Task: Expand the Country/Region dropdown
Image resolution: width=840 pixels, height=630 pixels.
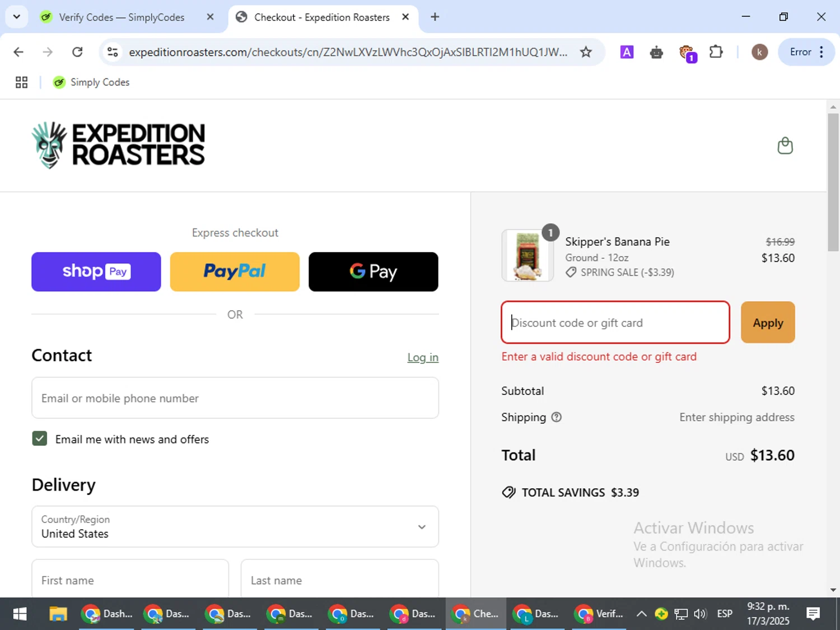Action: [235, 526]
